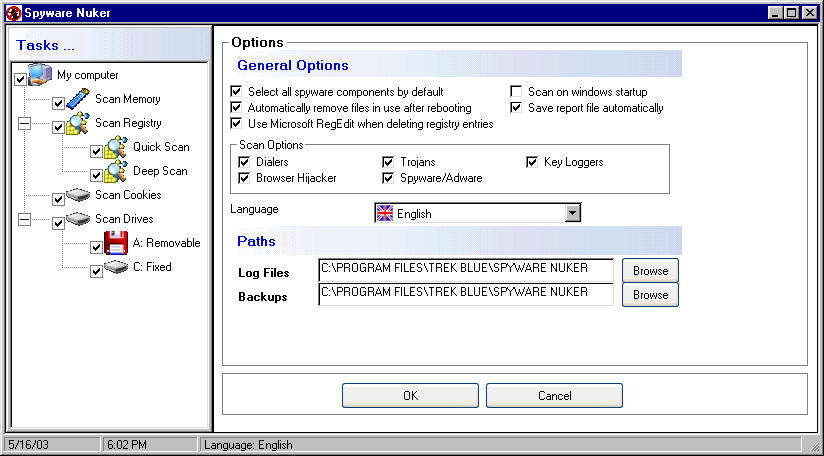Uncheck the Browser Hijacker scan option
The height and width of the screenshot is (456, 824).
coord(244,178)
